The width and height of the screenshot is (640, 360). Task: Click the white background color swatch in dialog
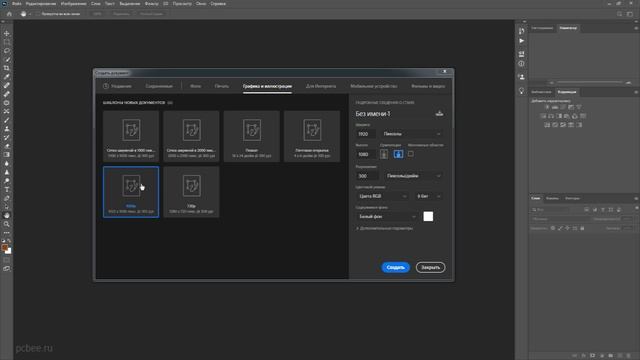(428, 216)
